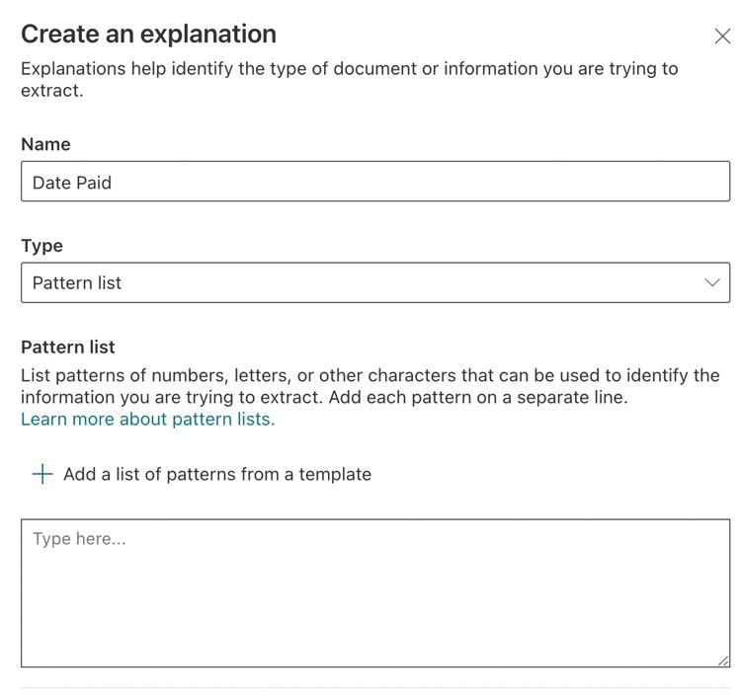
Task: Open the Type dropdown showing Pattern list
Action: click(375, 282)
